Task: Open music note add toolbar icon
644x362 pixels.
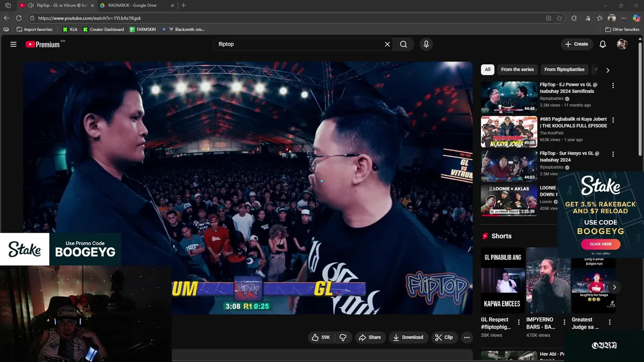Action: point(588,18)
